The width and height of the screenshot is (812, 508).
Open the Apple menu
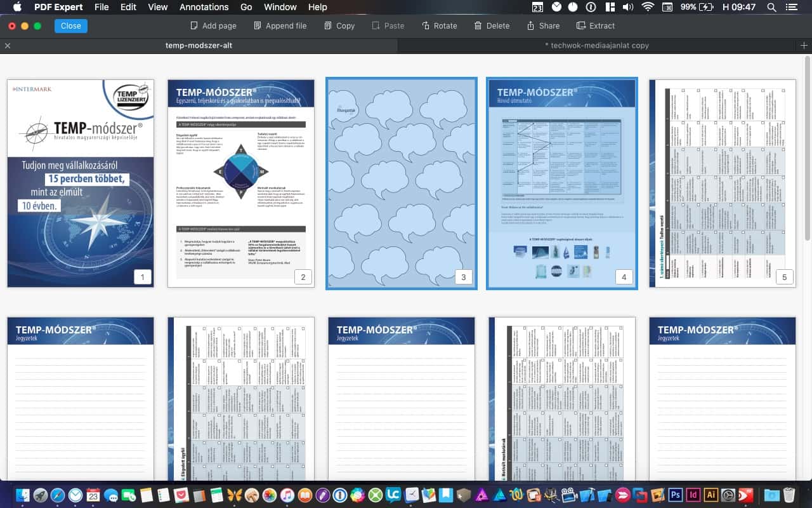pos(17,7)
